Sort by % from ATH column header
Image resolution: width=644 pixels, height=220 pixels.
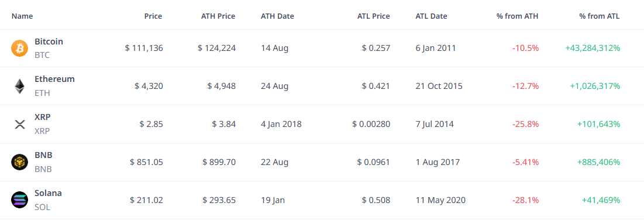pyautogui.click(x=518, y=16)
